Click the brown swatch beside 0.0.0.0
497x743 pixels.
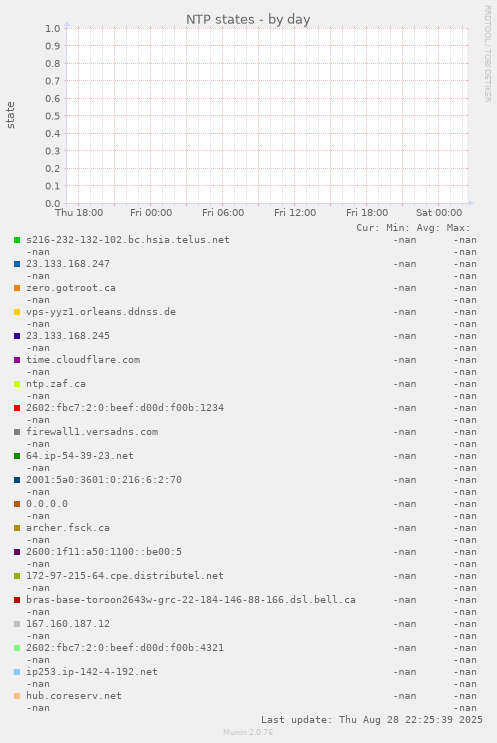17,504
